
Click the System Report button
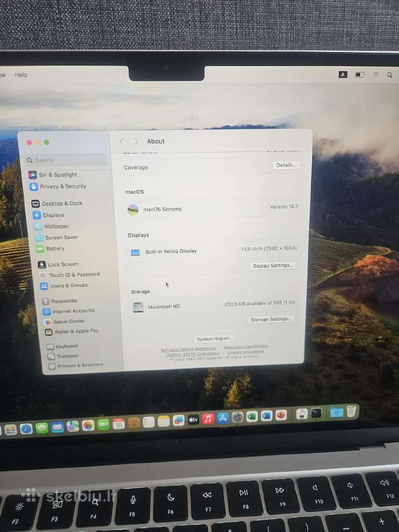coord(215,339)
